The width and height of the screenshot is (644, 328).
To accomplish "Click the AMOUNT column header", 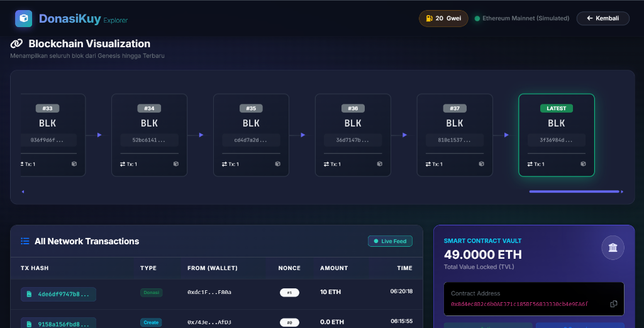I will pos(334,268).
